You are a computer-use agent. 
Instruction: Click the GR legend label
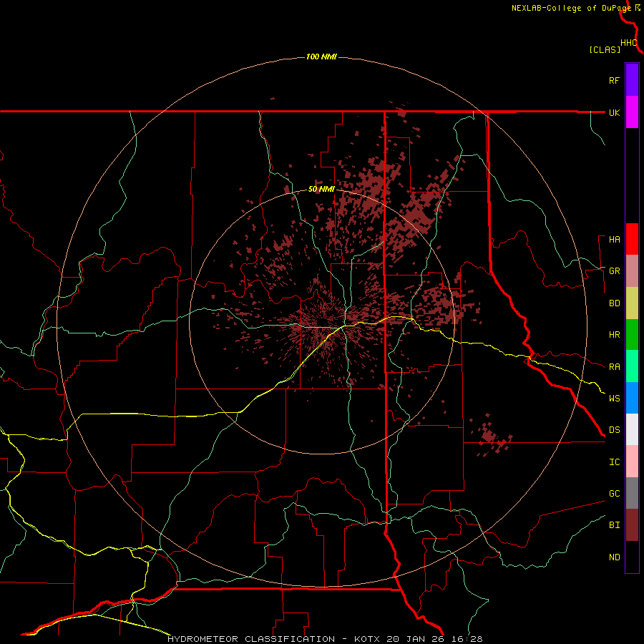point(614,271)
